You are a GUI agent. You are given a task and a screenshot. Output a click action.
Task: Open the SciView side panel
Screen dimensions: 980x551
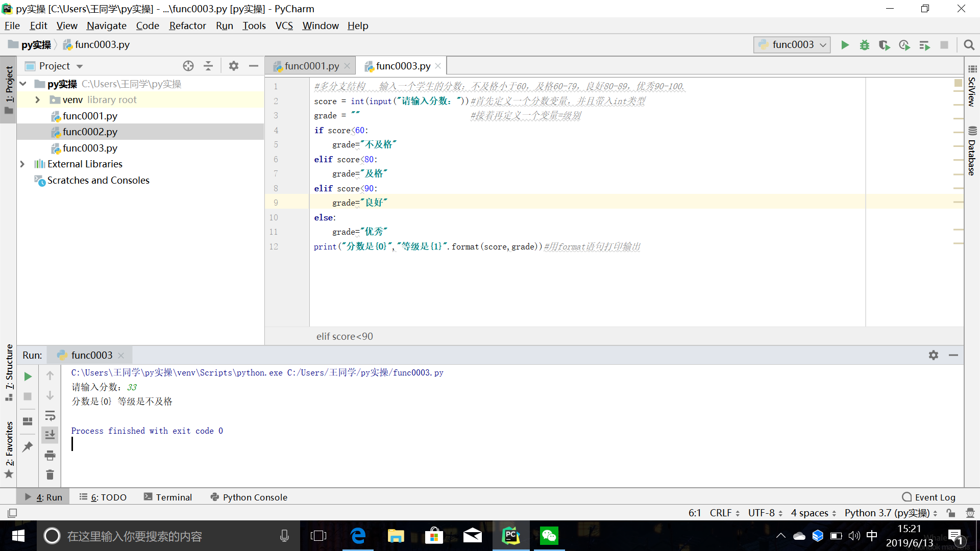(x=972, y=86)
